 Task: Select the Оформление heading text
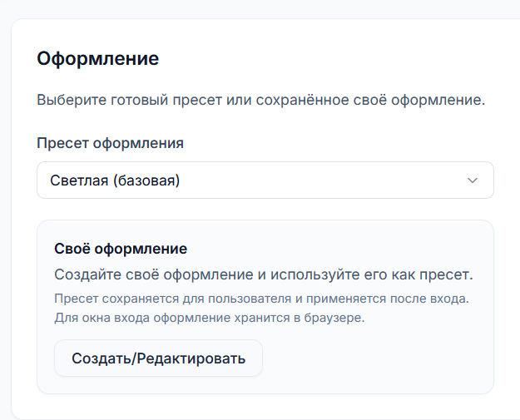point(98,59)
